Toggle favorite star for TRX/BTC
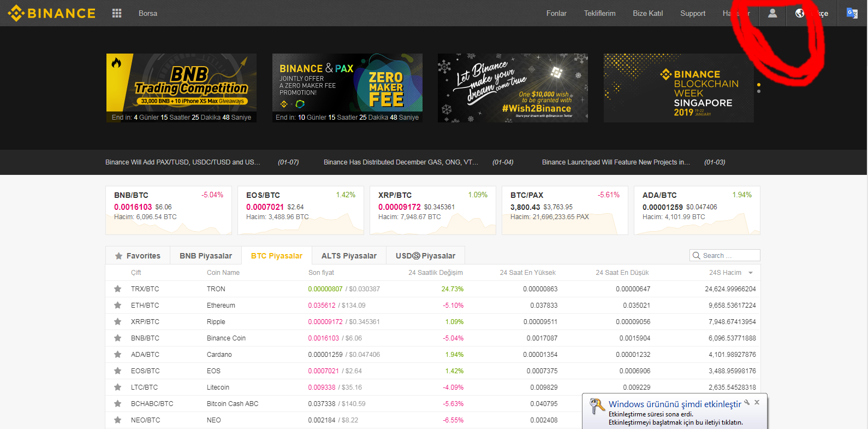The height and width of the screenshot is (429, 868). (117, 289)
